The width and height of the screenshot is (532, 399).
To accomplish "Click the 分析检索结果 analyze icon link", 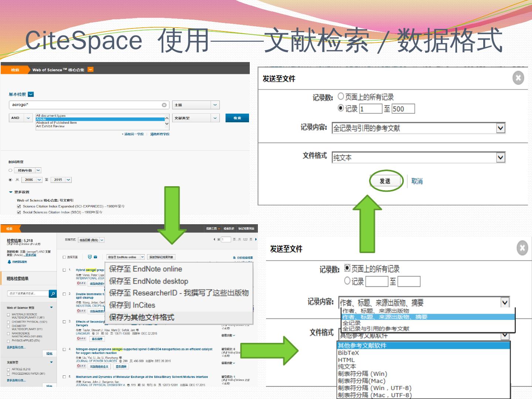I will [x=243, y=258].
